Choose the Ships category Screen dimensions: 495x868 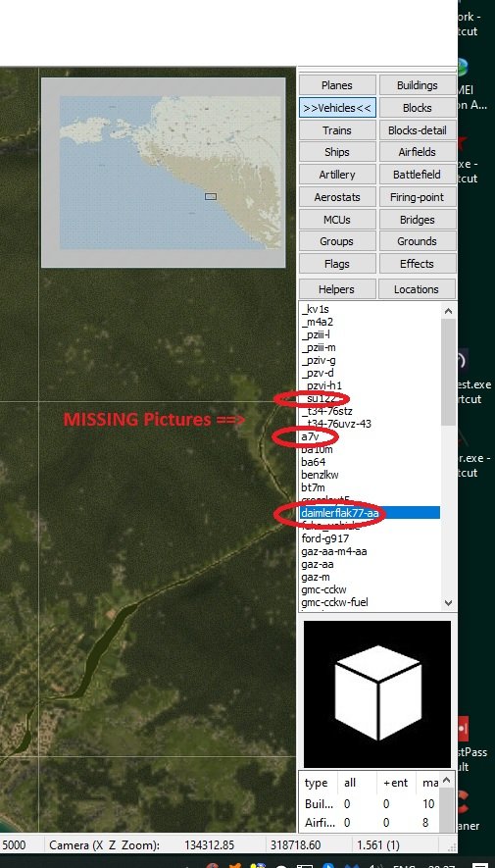337,152
